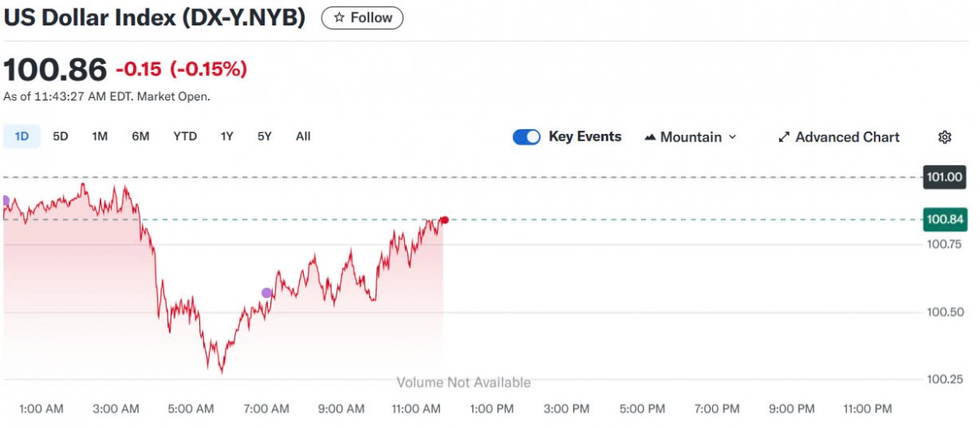
Task: Switch chart to YTD range
Action: [x=185, y=136]
